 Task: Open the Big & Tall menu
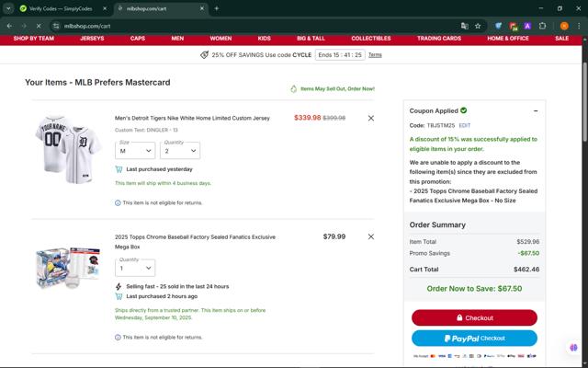311,39
